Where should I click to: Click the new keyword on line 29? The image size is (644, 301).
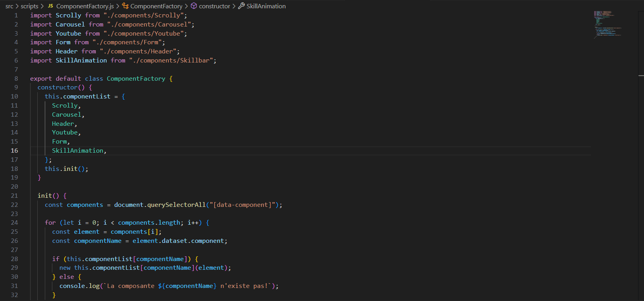pyautogui.click(x=65, y=268)
